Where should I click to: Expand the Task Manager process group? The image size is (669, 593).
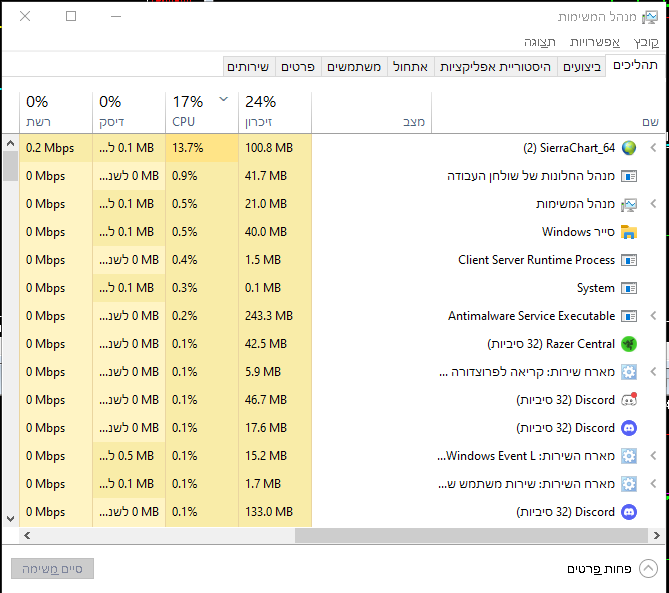pyautogui.click(x=653, y=204)
